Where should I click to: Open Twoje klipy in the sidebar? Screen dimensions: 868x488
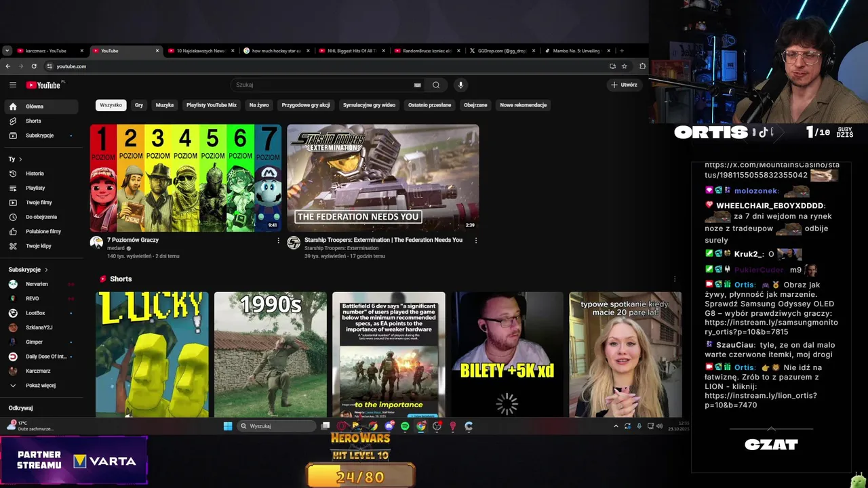pyautogui.click(x=41, y=246)
